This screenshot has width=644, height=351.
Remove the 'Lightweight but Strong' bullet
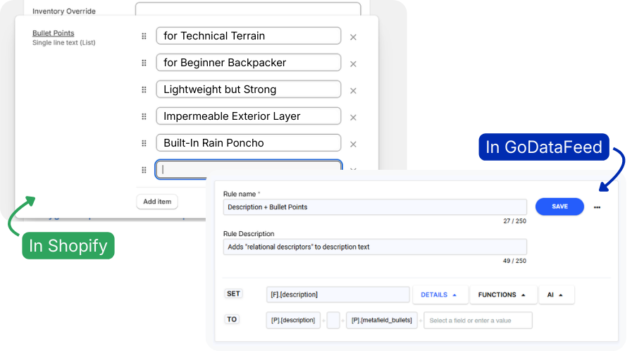(353, 90)
